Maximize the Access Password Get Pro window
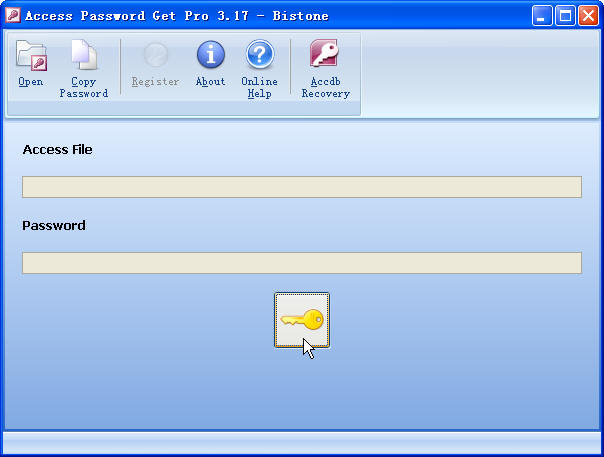 click(564, 16)
